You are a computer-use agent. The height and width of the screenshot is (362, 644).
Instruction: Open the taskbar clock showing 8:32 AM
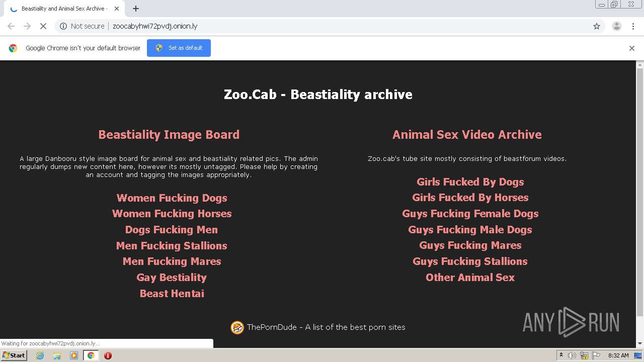pos(618,355)
